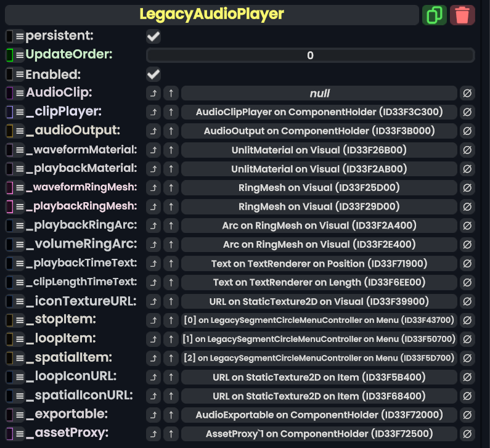Screen dimensions: 490x448
Task: Open the hamburger menu next to _loopItem
Action: (20, 339)
